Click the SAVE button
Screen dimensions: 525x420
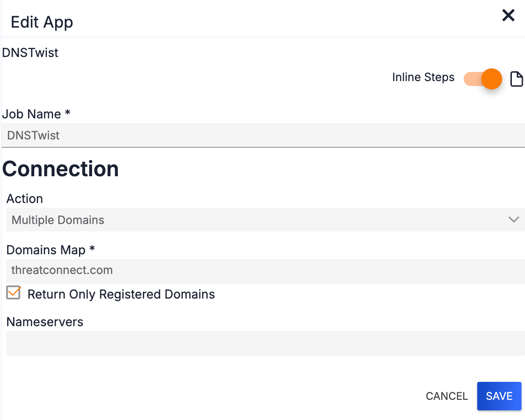[x=499, y=396]
